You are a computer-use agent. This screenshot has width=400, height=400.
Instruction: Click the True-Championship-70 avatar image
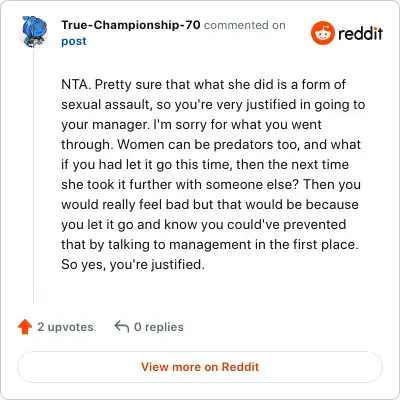pos(33,32)
